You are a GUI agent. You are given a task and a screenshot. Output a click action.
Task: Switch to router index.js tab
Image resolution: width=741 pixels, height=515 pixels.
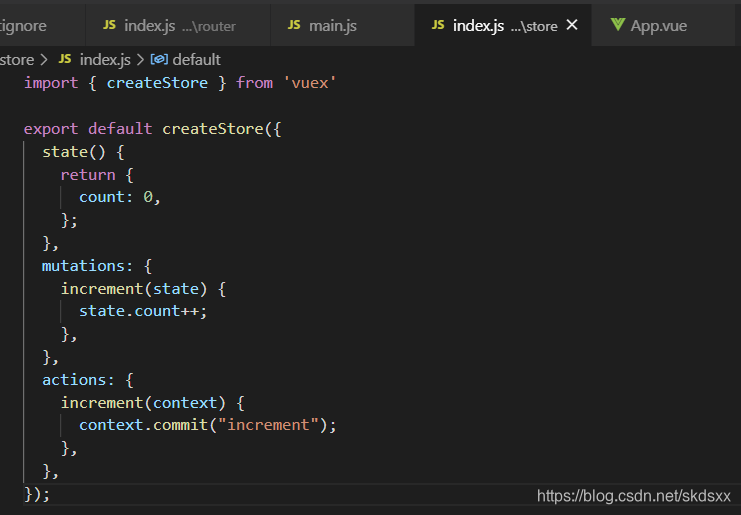click(178, 26)
